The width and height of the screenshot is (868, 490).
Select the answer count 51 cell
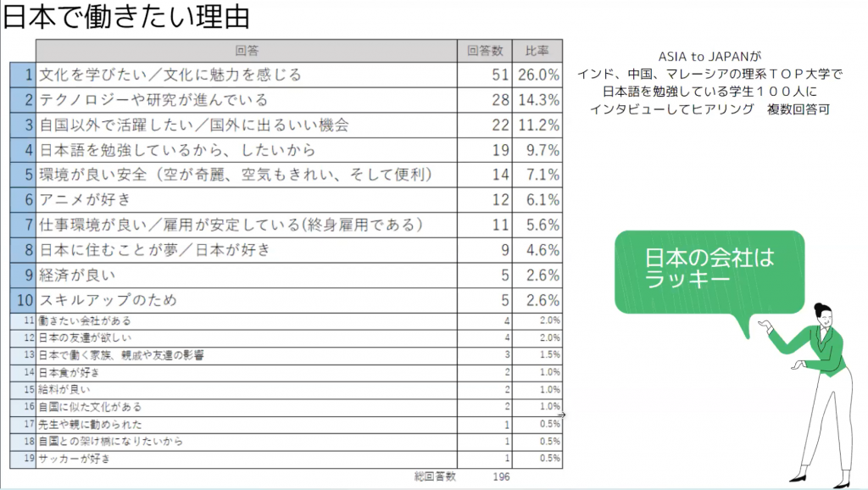[485, 75]
